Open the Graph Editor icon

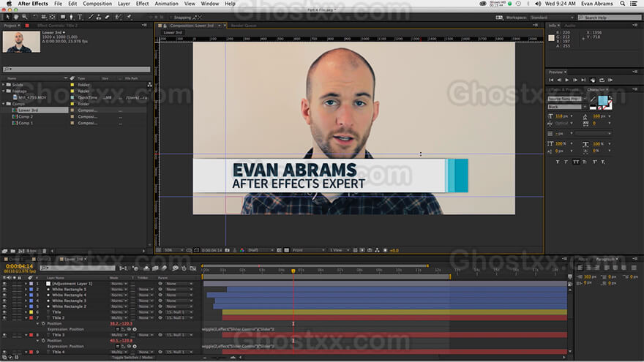tap(192, 268)
